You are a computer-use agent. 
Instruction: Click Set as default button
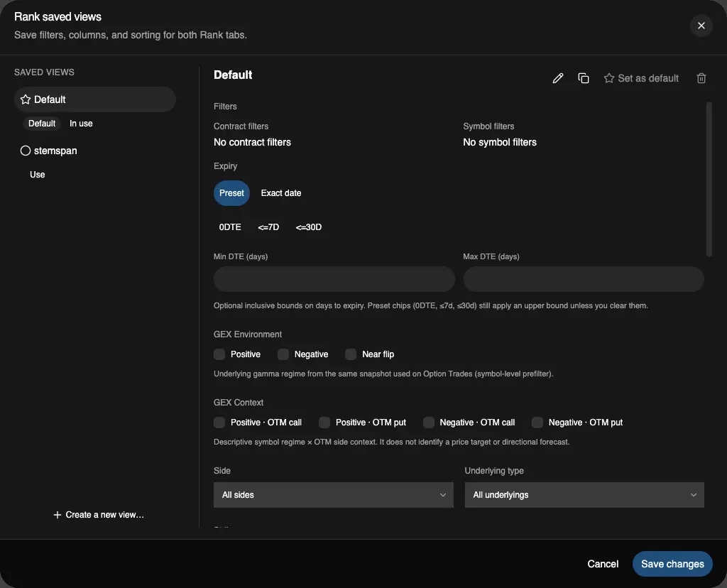tap(641, 78)
